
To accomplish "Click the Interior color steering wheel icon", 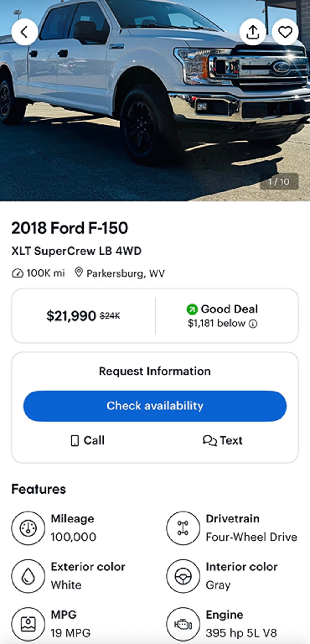I will coord(183,576).
